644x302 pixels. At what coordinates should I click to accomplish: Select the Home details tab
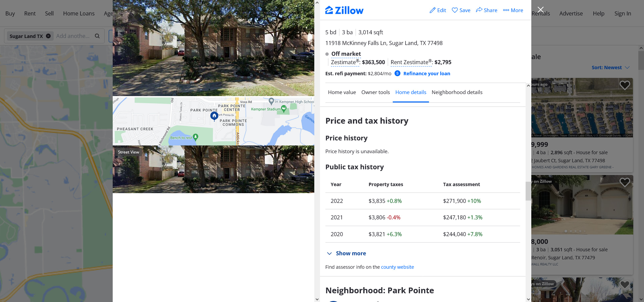(x=411, y=92)
